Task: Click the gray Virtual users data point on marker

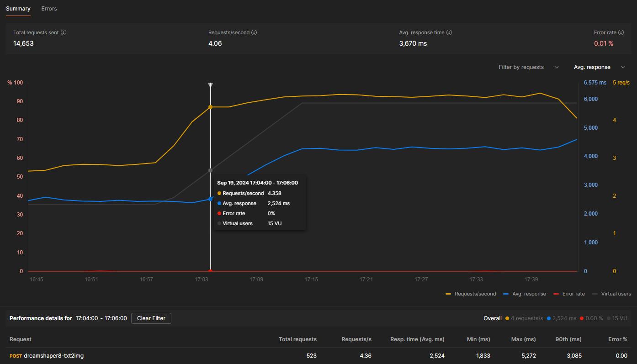Action: pyautogui.click(x=210, y=170)
